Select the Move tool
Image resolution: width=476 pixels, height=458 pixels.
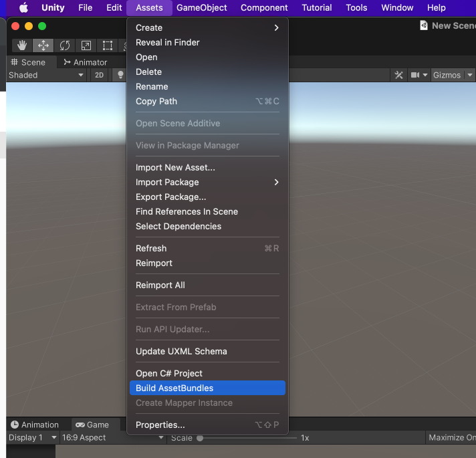[x=43, y=45]
